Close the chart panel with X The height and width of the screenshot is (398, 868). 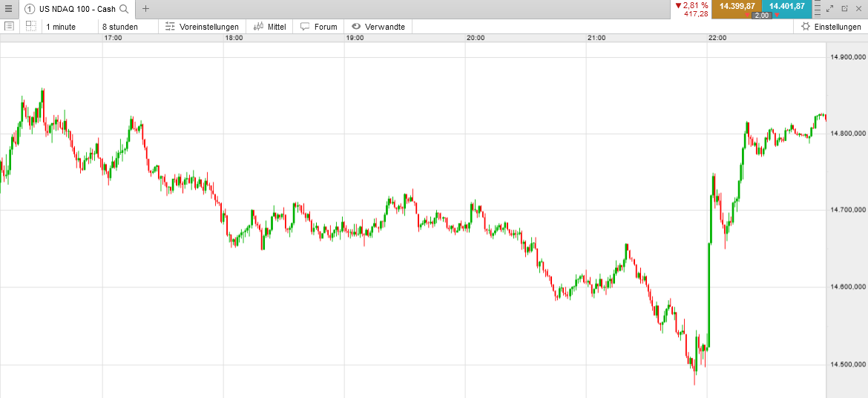(860, 8)
